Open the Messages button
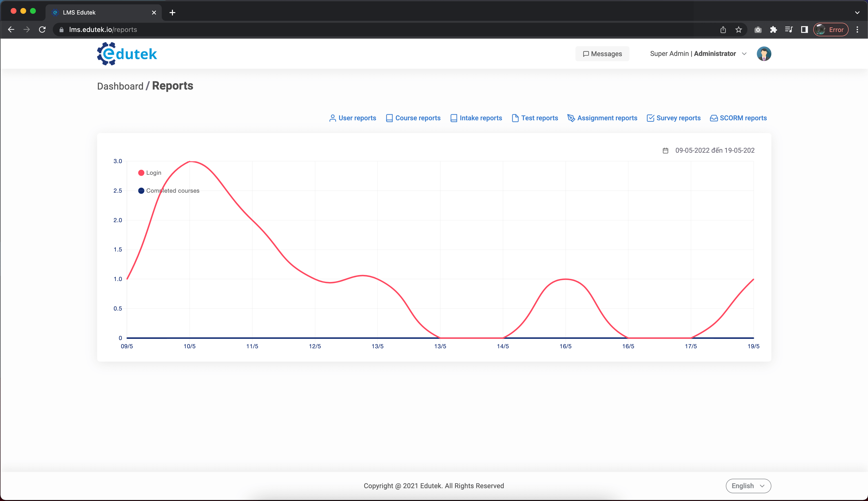 point(602,54)
